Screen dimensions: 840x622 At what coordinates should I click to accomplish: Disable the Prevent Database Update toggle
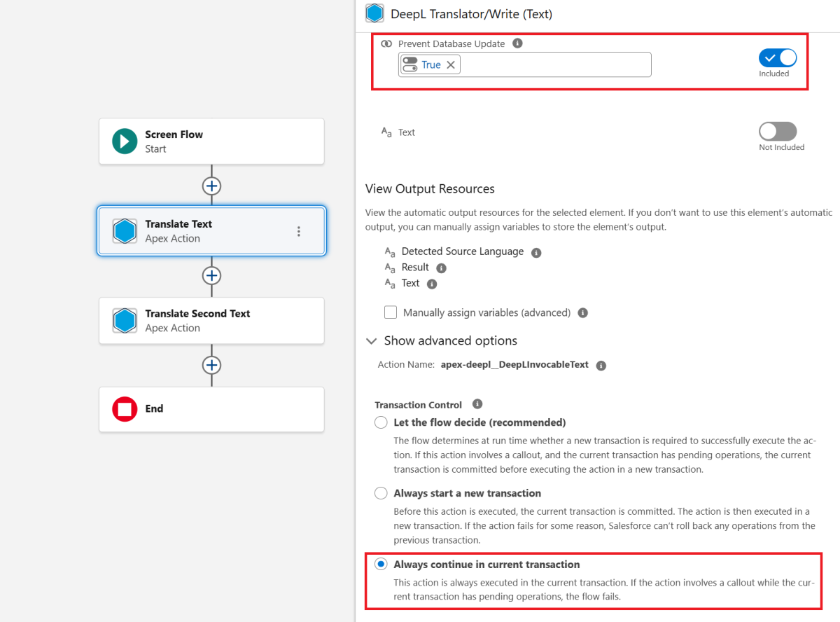[778, 57]
